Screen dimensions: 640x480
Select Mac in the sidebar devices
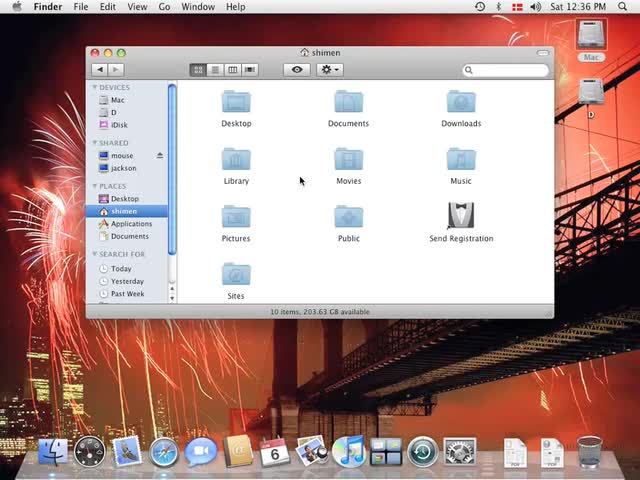point(127,100)
